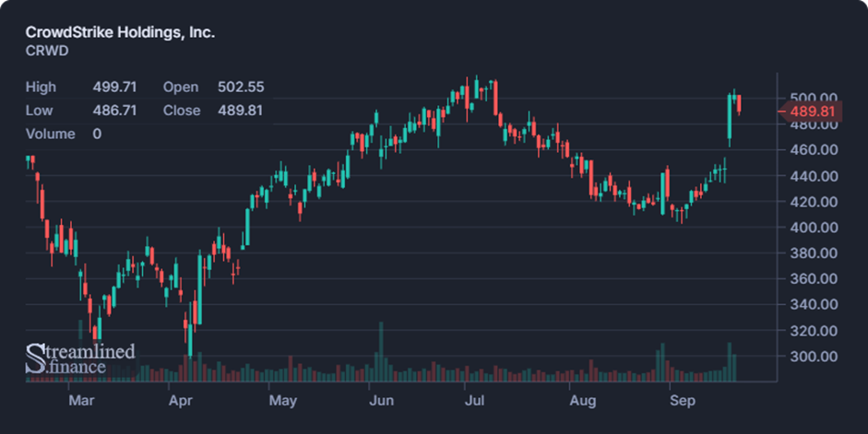Click the 320.00 price axis label
The width and height of the screenshot is (868, 434).
tap(814, 331)
